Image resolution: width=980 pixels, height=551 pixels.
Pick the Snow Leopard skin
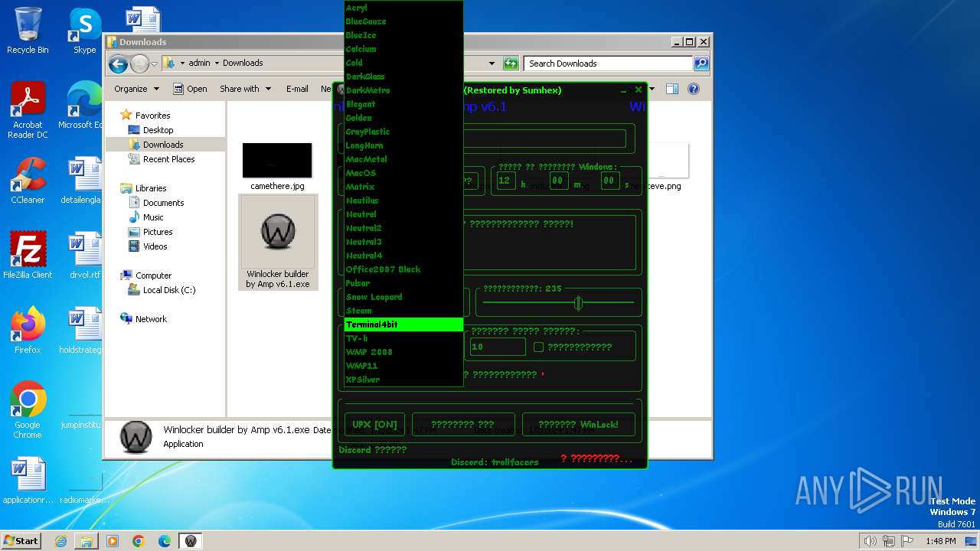[403, 297]
